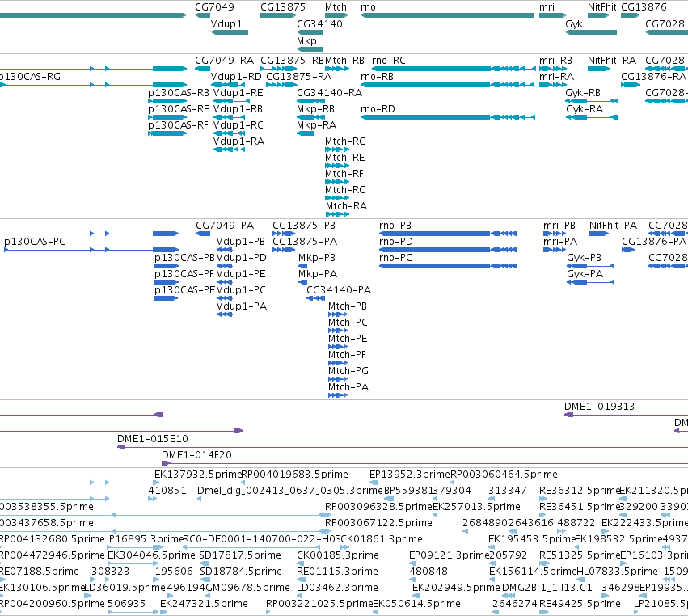Click the long rno gene bar in top track
Screen dimensions: 688x616
pos(446,15)
